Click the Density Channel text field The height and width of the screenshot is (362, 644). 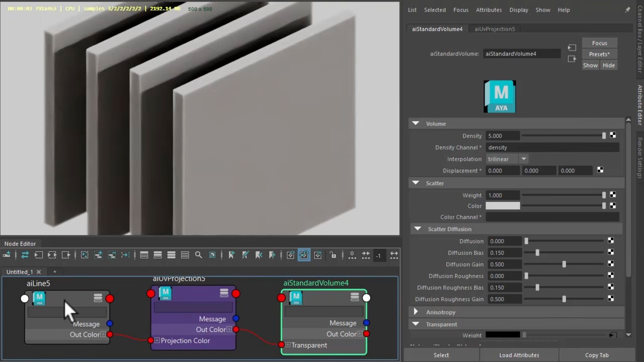click(552, 147)
